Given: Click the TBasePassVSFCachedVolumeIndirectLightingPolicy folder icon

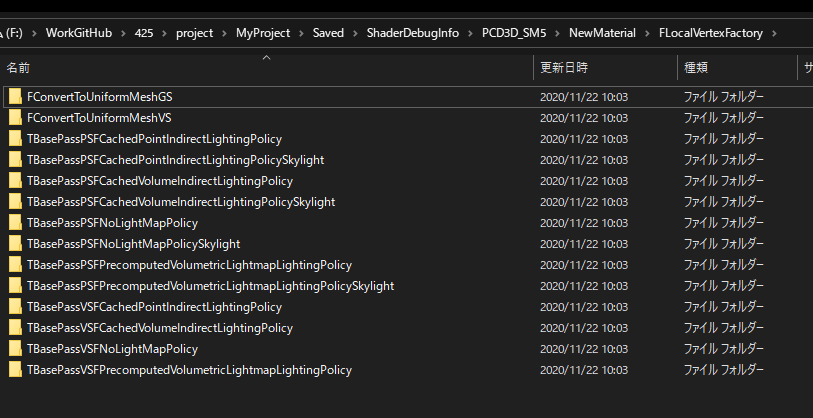Looking at the screenshot, I should click(x=15, y=328).
